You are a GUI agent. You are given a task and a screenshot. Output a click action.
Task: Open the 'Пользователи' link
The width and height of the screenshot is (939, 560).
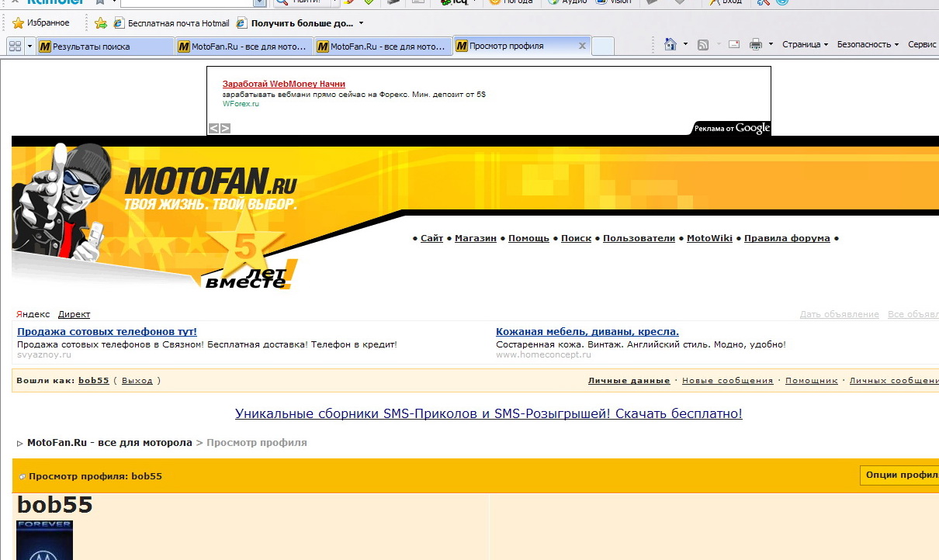tap(639, 238)
